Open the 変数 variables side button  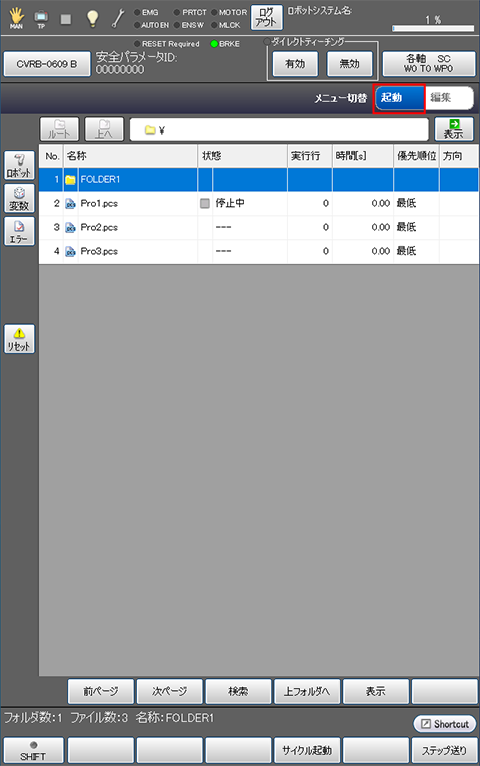20,198
